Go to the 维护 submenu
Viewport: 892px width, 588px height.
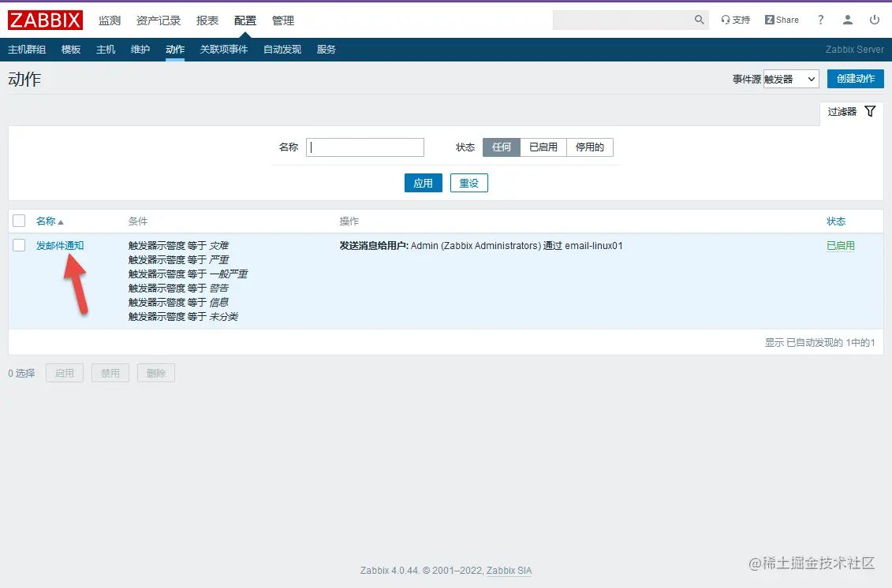click(x=140, y=50)
